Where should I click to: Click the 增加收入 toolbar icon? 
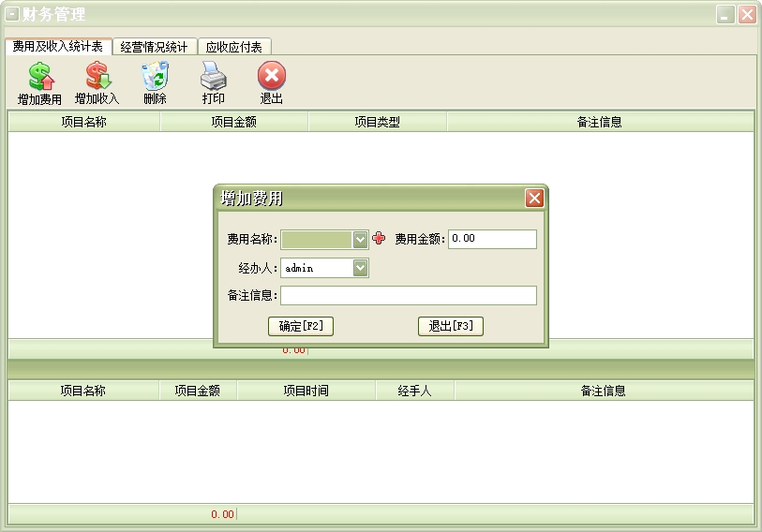point(97,77)
